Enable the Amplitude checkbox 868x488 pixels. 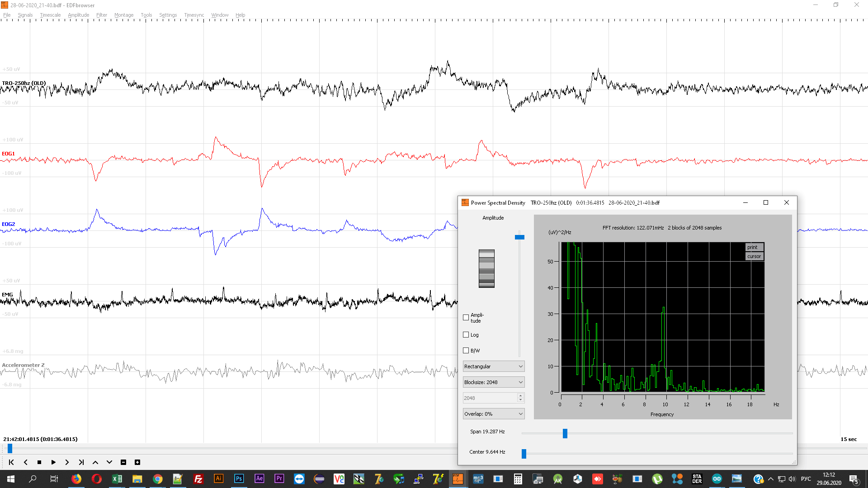point(466,318)
